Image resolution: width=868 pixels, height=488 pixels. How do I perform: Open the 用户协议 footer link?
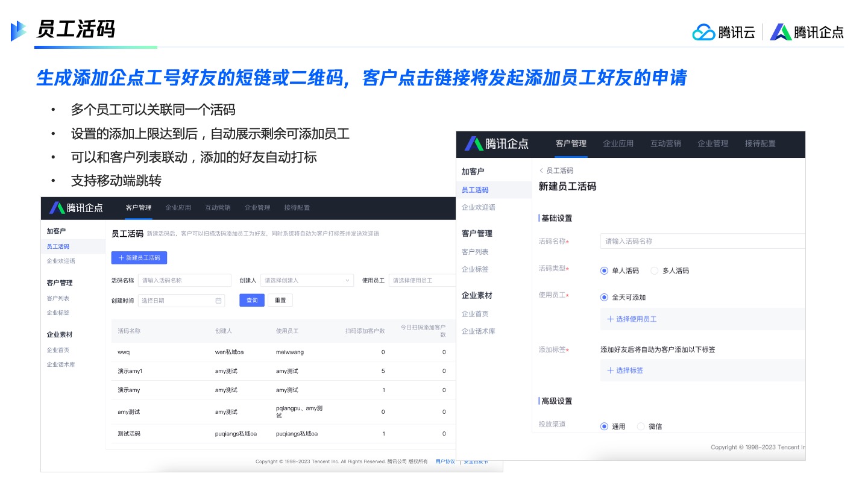pyautogui.click(x=445, y=461)
